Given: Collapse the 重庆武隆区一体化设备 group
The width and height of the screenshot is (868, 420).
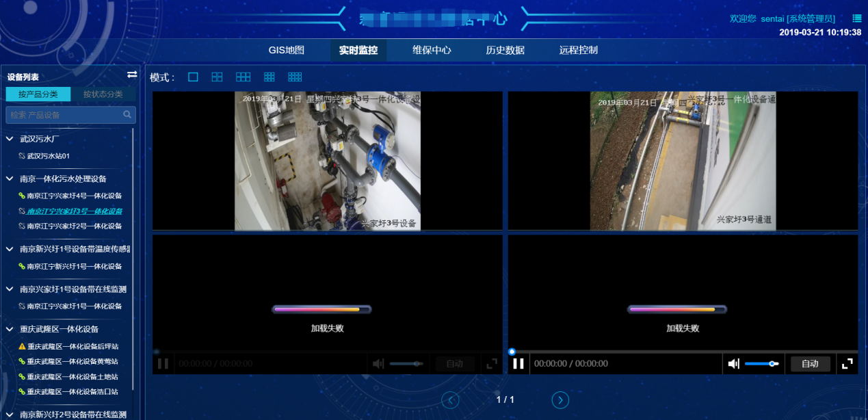Looking at the screenshot, I should pyautogui.click(x=10, y=329).
